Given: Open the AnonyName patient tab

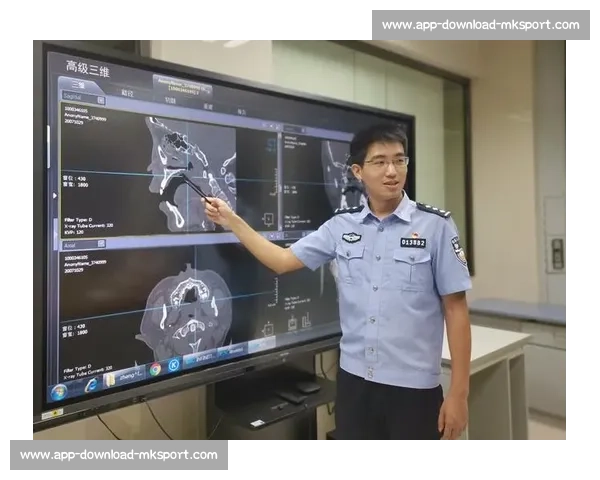Looking at the screenshot, I should (184, 87).
